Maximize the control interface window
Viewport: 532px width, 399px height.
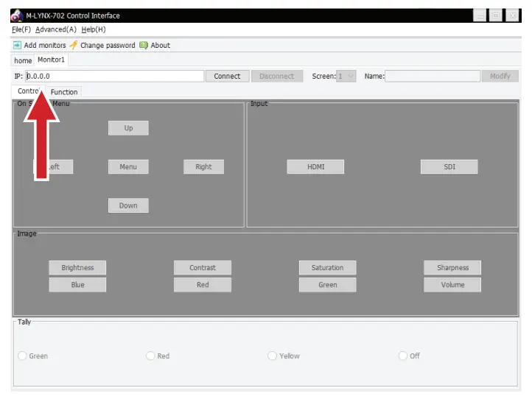click(496, 15)
